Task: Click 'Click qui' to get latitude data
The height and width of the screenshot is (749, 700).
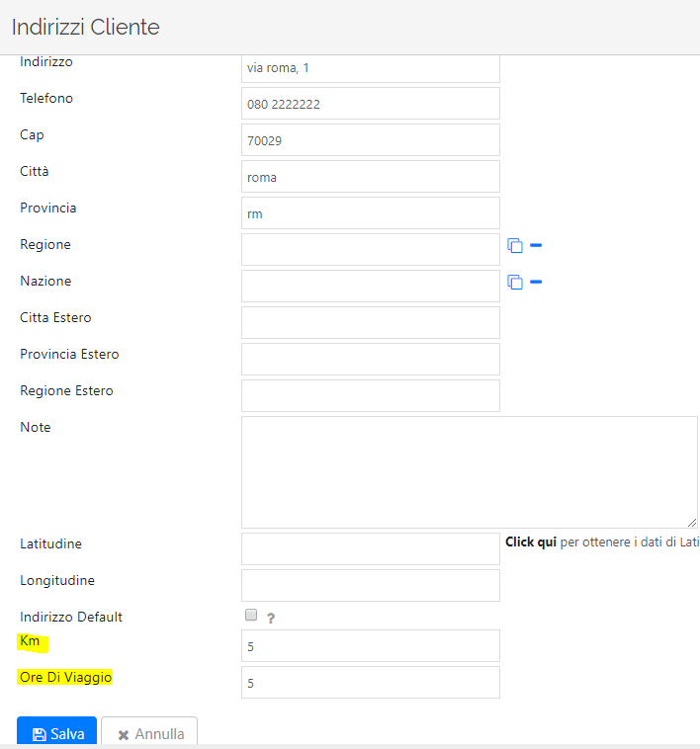Action: click(x=531, y=542)
